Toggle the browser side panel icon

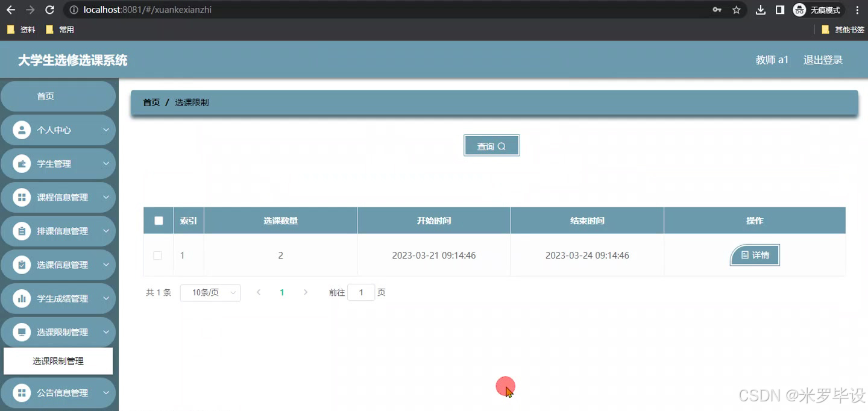(779, 10)
